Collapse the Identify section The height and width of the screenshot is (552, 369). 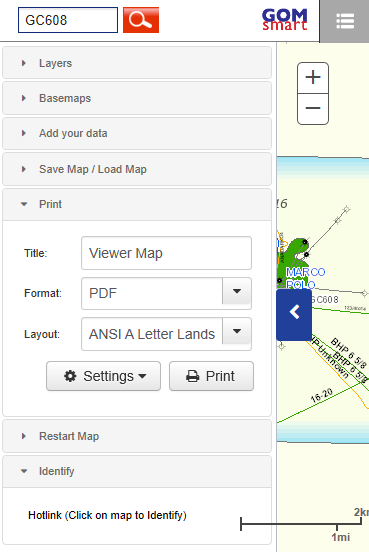(137, 471)
